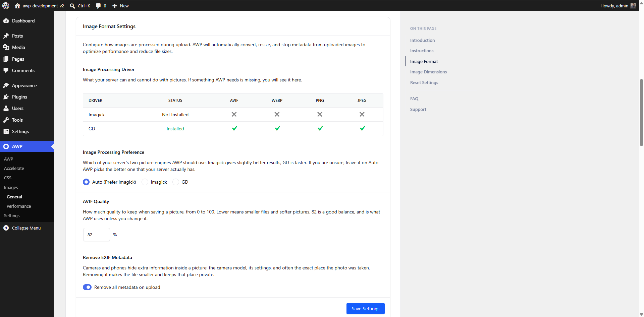Image resolution: width=644 pixels, height=317 pixels.
Task: Click the Imagick AVIF cross icon
Action: 234,114
